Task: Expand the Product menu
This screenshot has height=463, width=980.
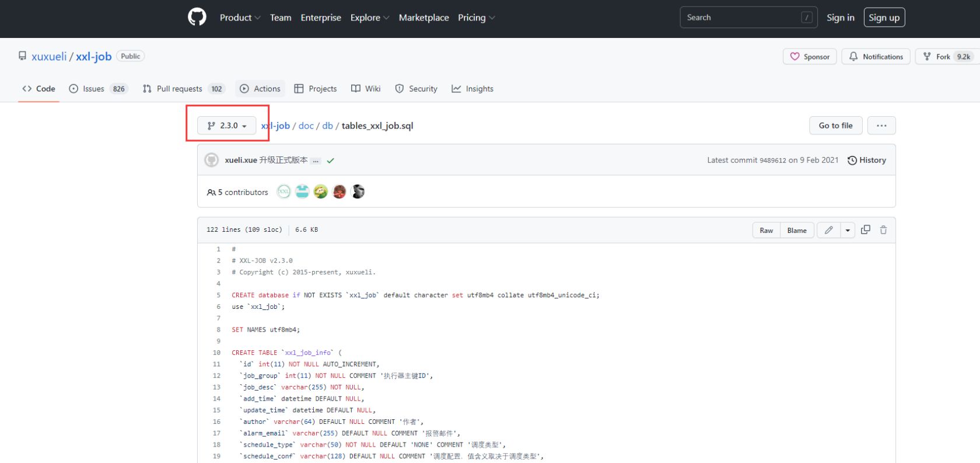Action: pyautogui.click(x=240, y=18)
